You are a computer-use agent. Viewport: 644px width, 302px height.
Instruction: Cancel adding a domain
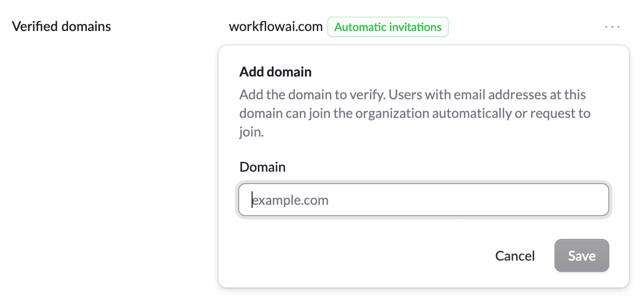coord(515,255)
